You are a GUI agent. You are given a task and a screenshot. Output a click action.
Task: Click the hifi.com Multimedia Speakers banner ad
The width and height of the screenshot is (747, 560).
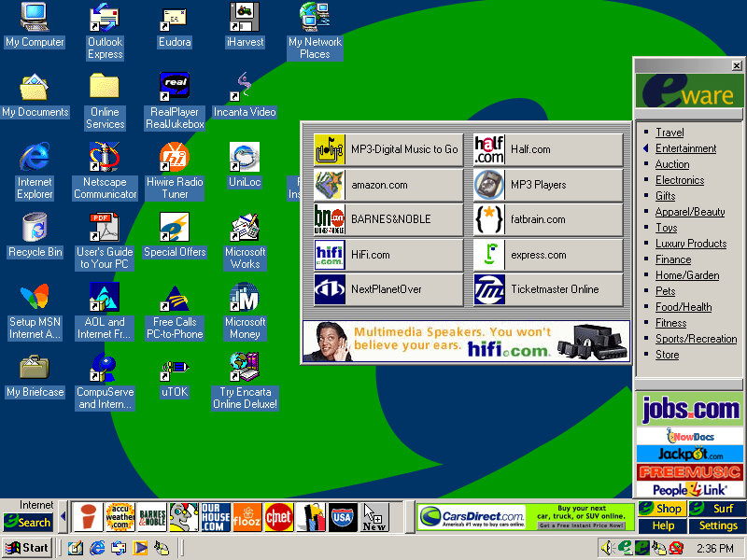(x=463, y=342)
